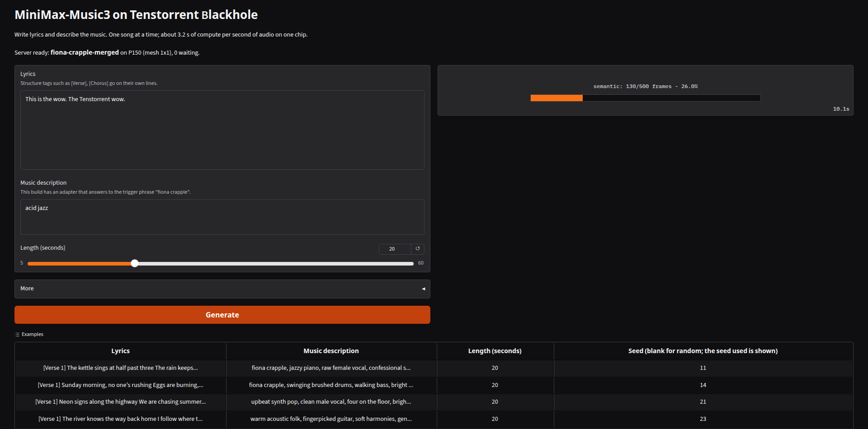
Task: Click the Examples list icon
Action: [17, 335]
